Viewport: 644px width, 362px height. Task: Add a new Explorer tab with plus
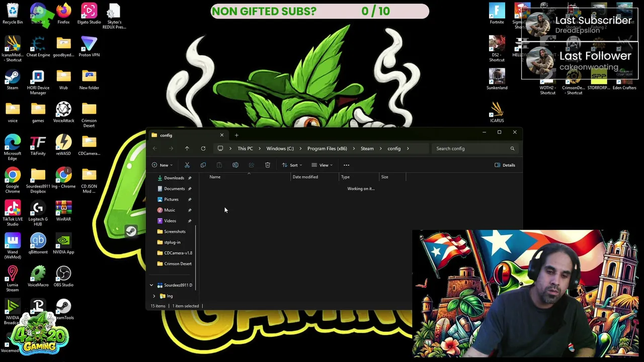(x=236, y=135)
